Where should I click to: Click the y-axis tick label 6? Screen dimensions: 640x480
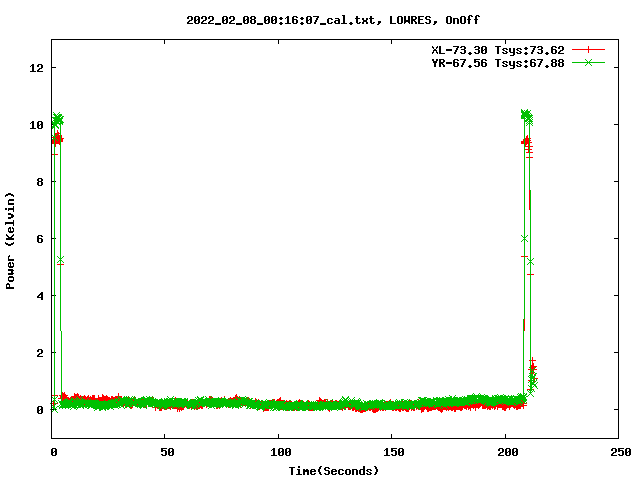point(40,239)
